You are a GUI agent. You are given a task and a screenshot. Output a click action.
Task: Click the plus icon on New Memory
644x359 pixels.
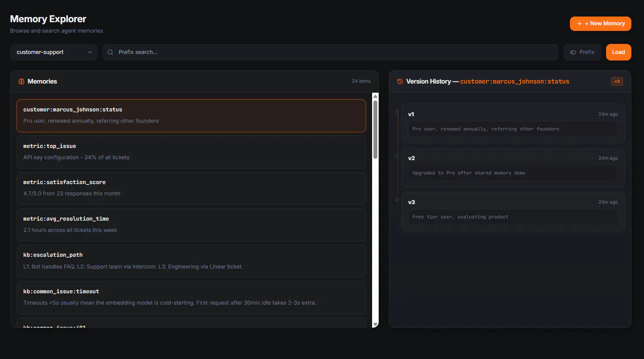tap(580, 23)
